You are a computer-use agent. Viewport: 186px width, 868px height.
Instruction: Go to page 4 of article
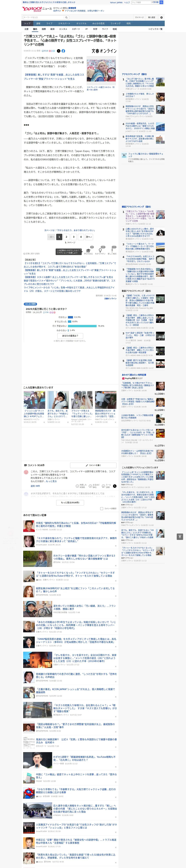click(x=81, y=237)
